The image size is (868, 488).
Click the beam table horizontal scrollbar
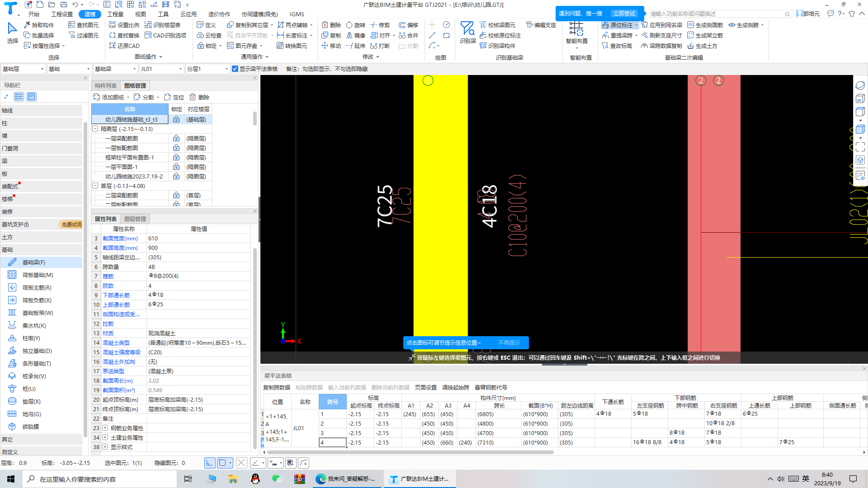click(410, 452)
